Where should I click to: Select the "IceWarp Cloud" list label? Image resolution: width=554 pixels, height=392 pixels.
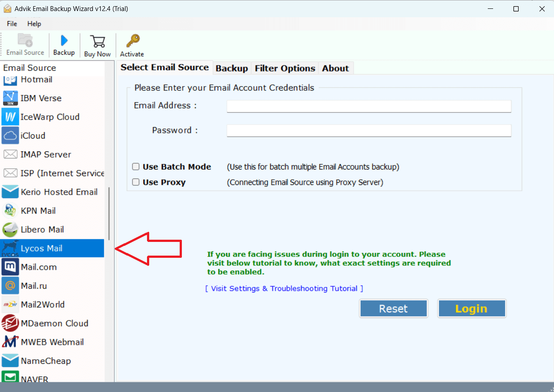point(50,117)
